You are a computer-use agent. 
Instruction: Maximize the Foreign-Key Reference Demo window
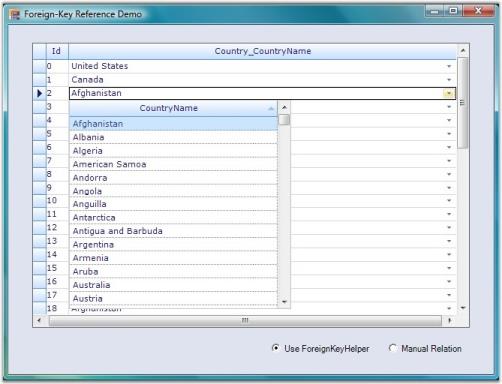tap(453, 12)
